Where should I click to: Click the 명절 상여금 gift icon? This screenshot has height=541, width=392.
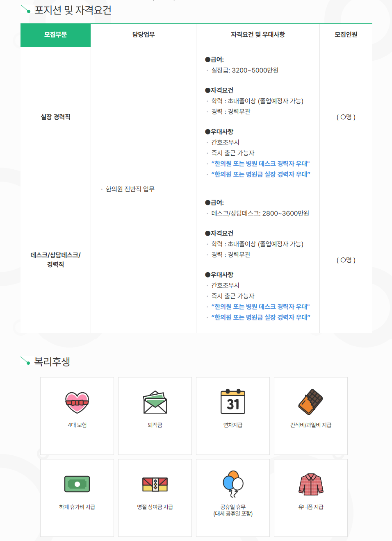coord(155,484)
